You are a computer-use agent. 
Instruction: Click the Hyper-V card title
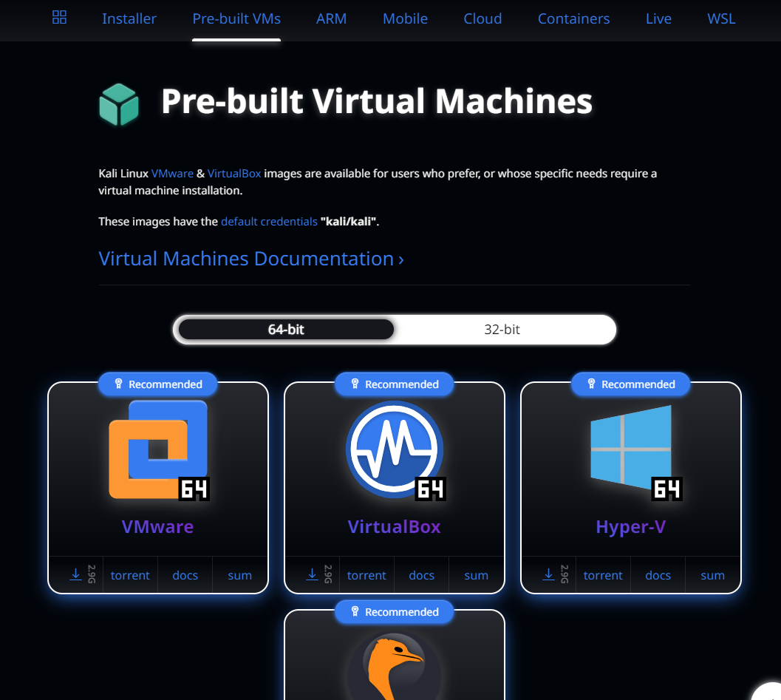pyautogui.click(x=630, y=526)
